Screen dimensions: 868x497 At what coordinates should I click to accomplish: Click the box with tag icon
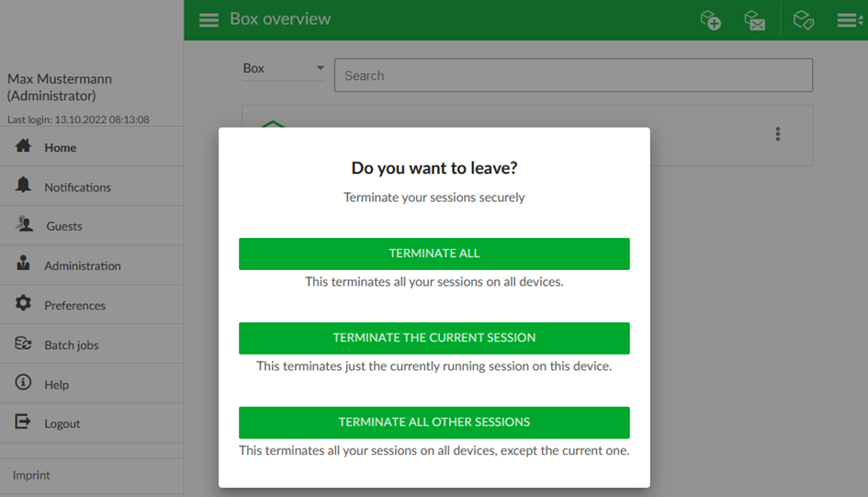click(x=803, y=20)
